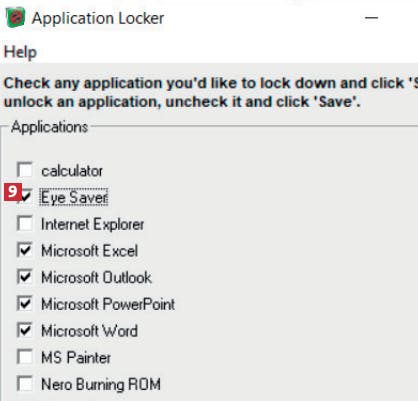
Task: Select the Internet Explorer label text
Action: point(92,224)
